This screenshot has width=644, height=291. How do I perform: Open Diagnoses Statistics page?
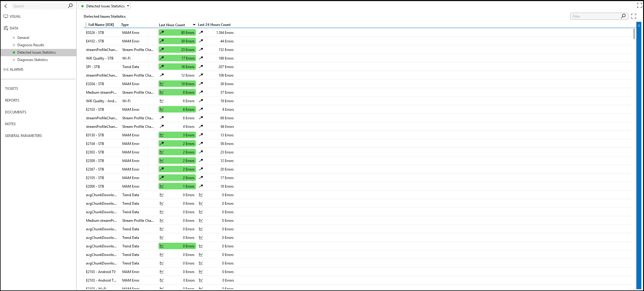(32, 60)
